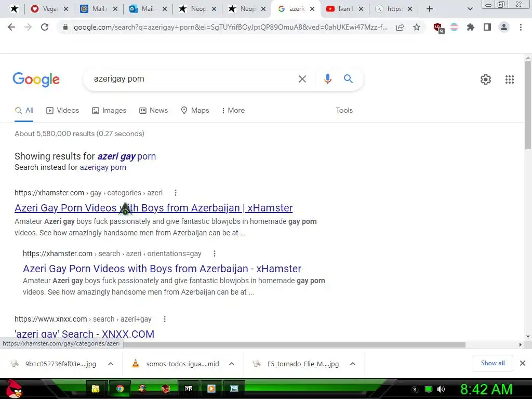Click the horizontal scrollbar thumb
Screen dimensions: 532x399
[x=295, y=345]
